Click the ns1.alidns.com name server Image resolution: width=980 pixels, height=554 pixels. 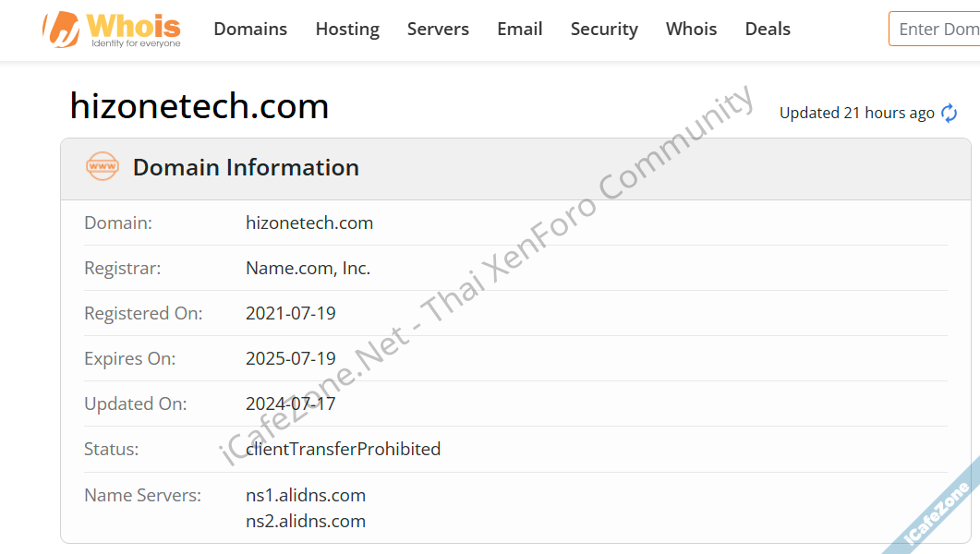306,496
